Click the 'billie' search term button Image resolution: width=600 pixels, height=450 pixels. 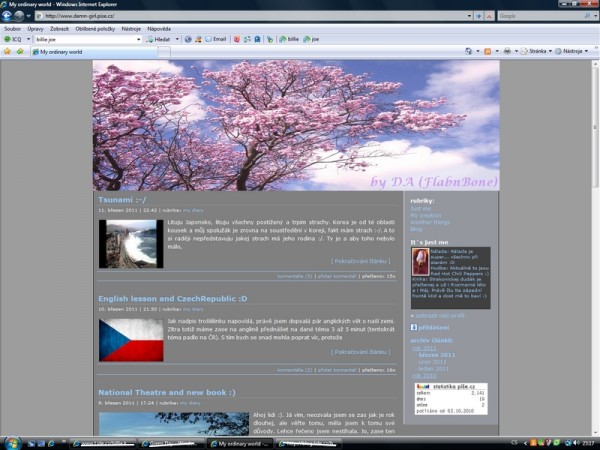(289, 39)
